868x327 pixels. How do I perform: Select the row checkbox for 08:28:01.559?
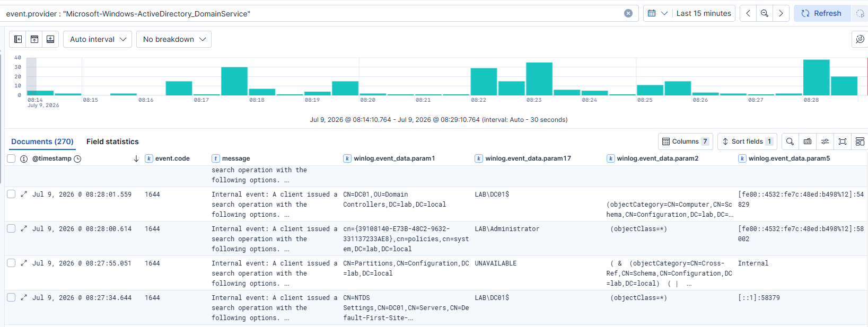[11, 194]
